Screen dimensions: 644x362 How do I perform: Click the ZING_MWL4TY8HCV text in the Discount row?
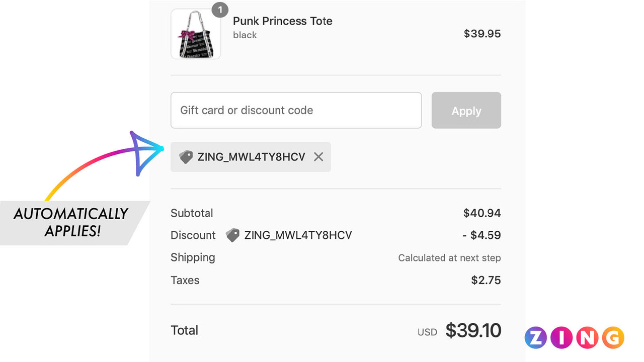298,235
